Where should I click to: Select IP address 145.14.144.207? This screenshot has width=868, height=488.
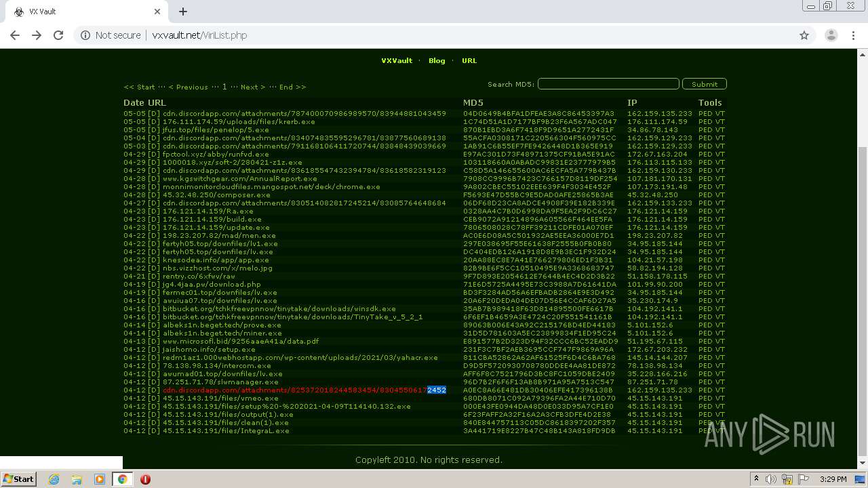(x=657, y=357)
